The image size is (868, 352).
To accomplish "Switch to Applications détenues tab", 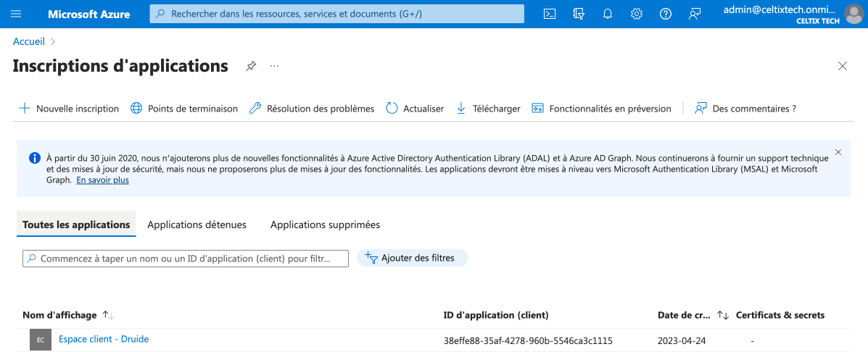I will click(197, 225).
